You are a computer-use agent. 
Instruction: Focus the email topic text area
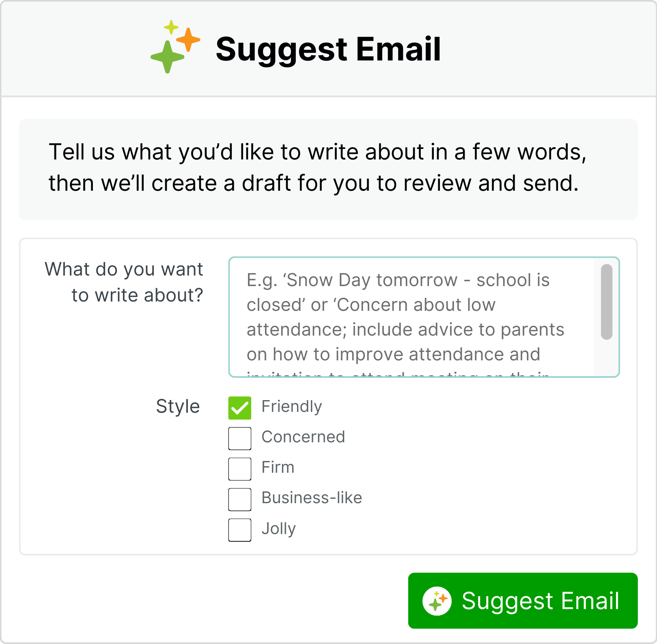pos(411,317)
